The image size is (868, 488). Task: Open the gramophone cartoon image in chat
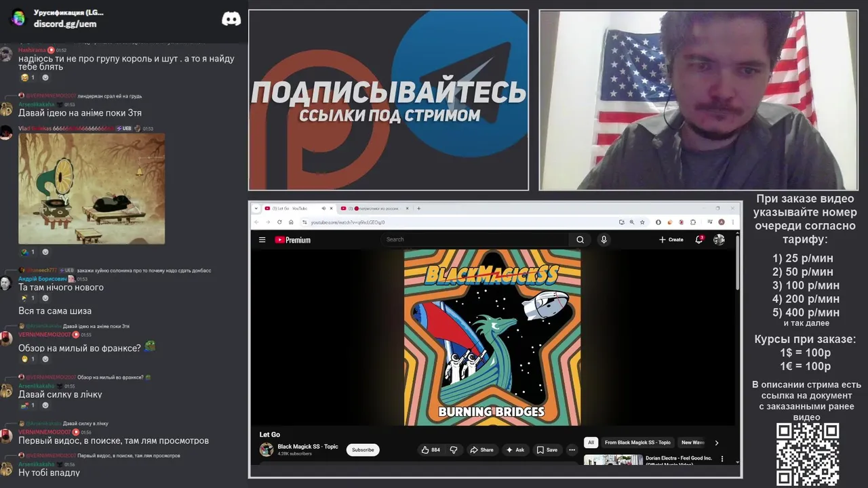92,188
